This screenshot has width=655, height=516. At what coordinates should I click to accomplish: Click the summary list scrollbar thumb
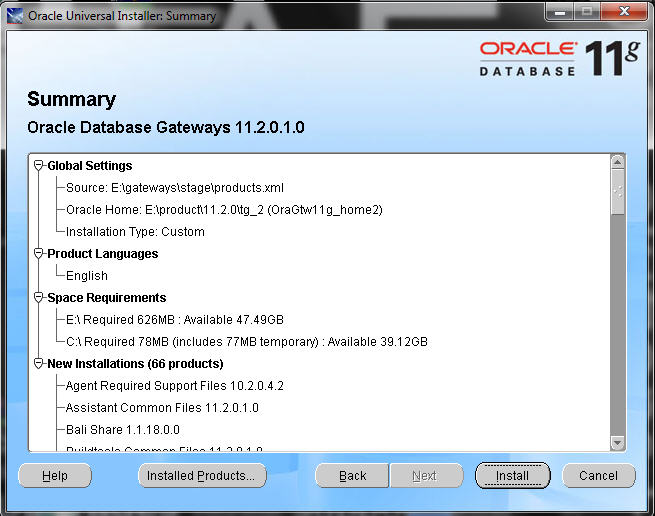[x=618, y=192]
